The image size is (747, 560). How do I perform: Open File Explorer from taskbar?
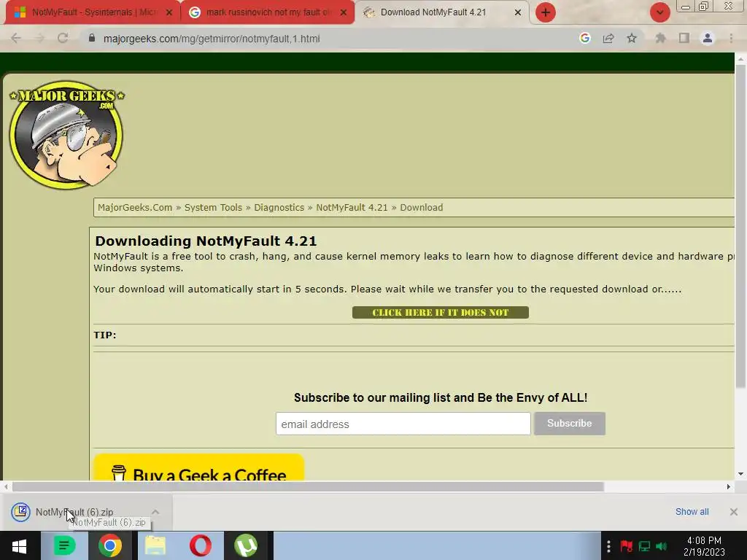click(155, 545)
